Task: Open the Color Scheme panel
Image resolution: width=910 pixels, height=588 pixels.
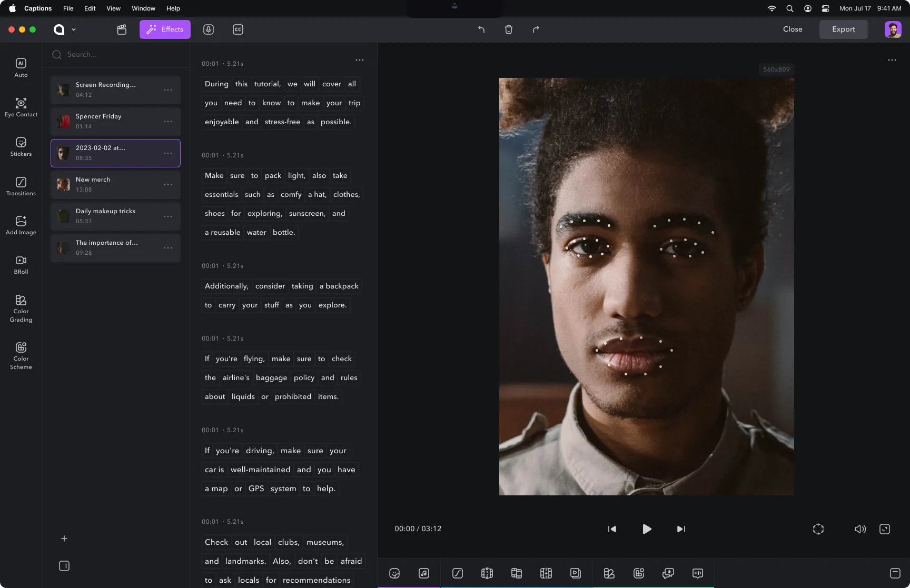Action: [x=21, y=355]
